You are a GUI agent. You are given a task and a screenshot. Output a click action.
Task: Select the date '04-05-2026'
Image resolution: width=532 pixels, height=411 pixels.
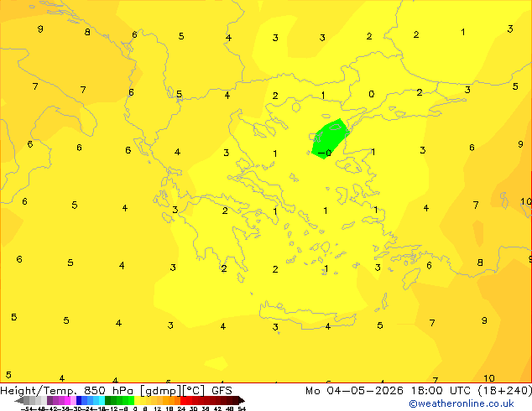click(365, 391)
